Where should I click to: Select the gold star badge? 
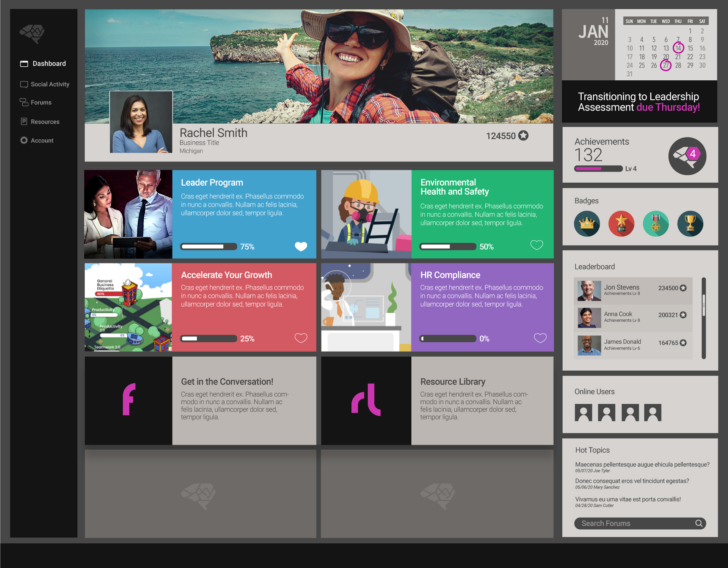(x=621, y=224)
